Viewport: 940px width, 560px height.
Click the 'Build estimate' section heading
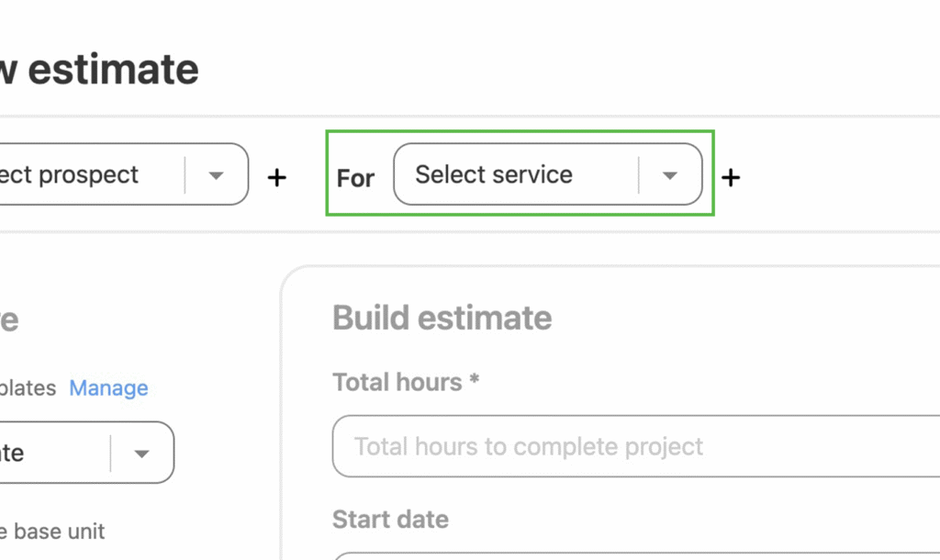coord(442,318)
